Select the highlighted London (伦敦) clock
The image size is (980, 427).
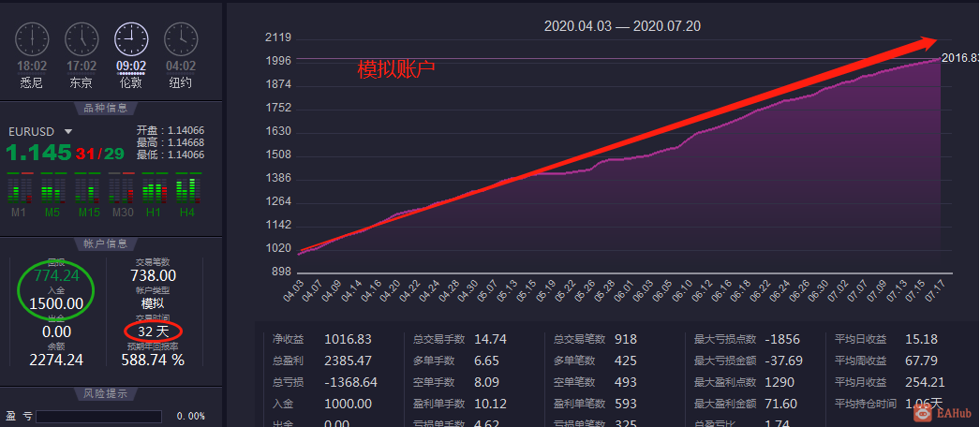(131, 38)
